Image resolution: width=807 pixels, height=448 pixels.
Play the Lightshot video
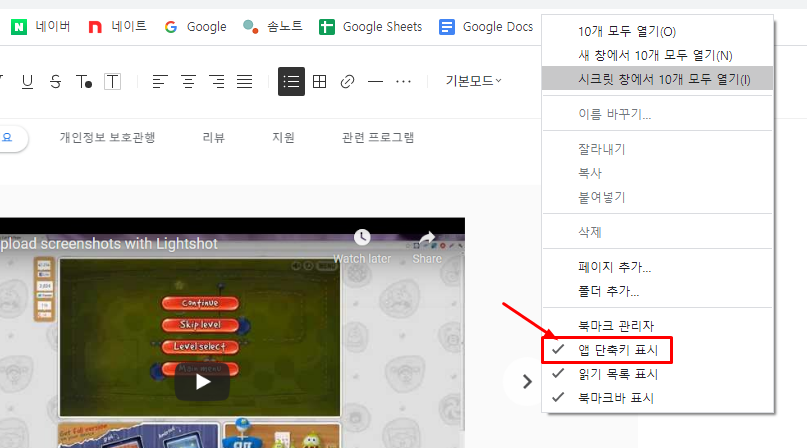202,382
